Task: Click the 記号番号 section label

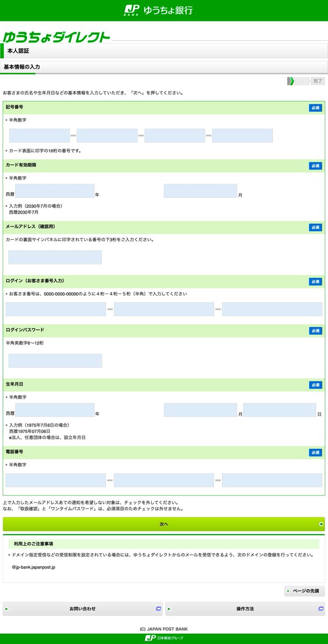Action: tap(14, 107)
